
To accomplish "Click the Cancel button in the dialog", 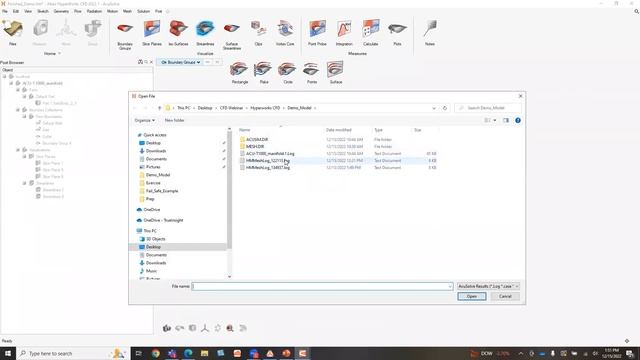I will [505, 297].
